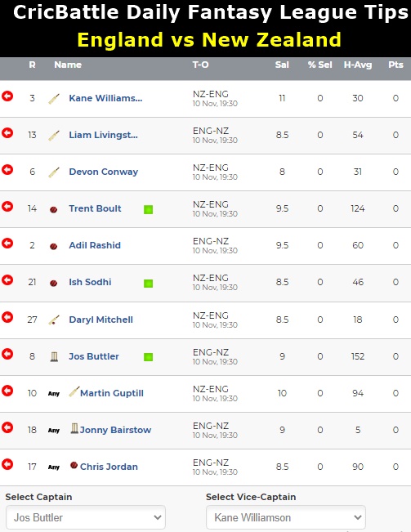Click green status square beside Ish Sodhi

(148, 283)
